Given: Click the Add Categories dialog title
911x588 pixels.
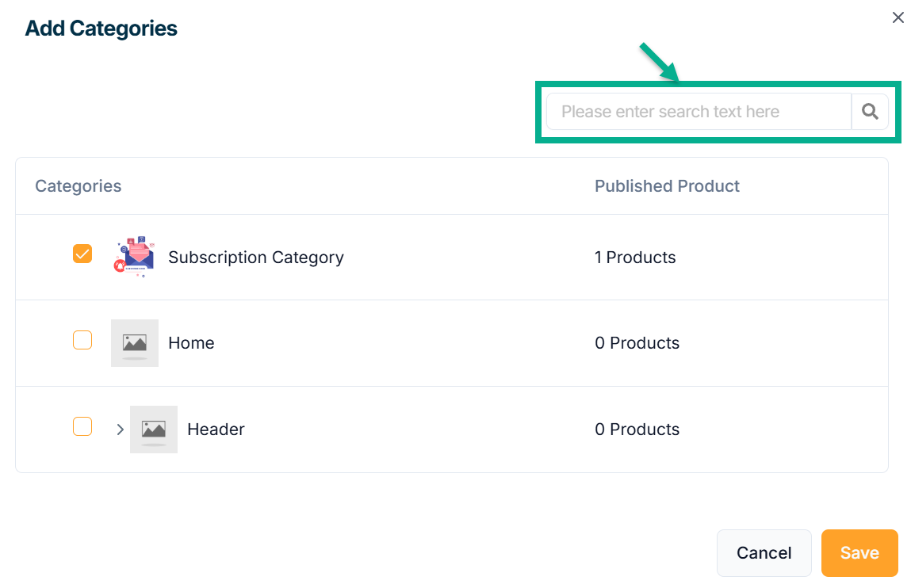Looking at the screenshot, I should point(101,29).
